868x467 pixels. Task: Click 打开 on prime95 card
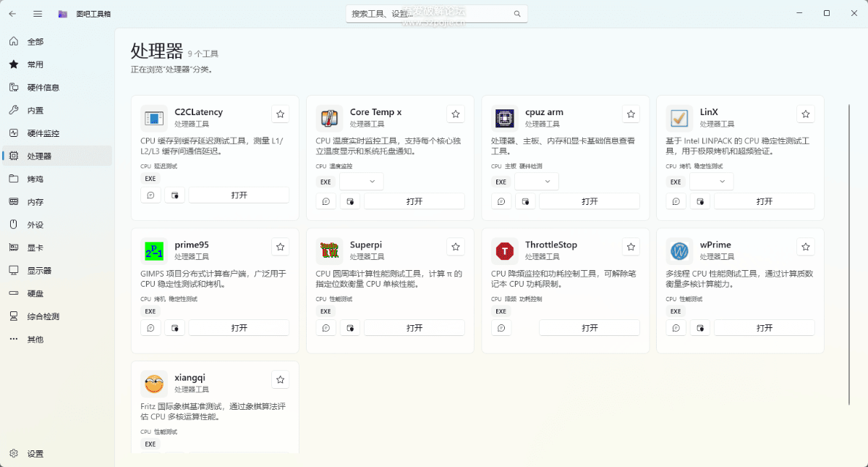[x=239, y=327]
